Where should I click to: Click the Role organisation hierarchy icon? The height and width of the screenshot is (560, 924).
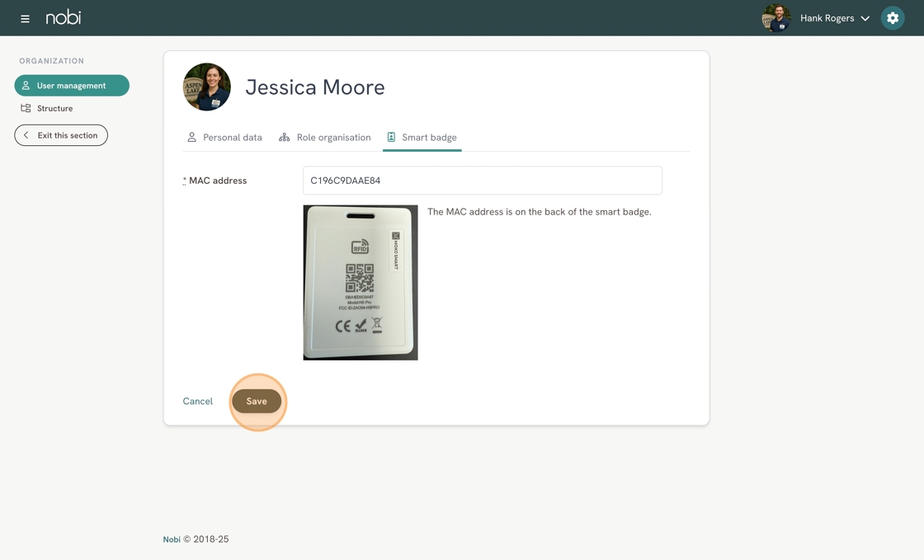[284, 137]
